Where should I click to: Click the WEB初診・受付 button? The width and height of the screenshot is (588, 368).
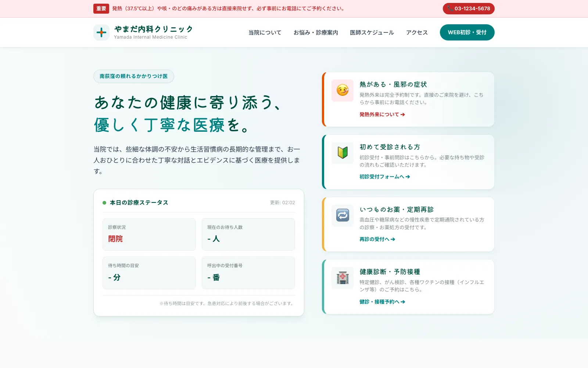(x=467, y=32)
